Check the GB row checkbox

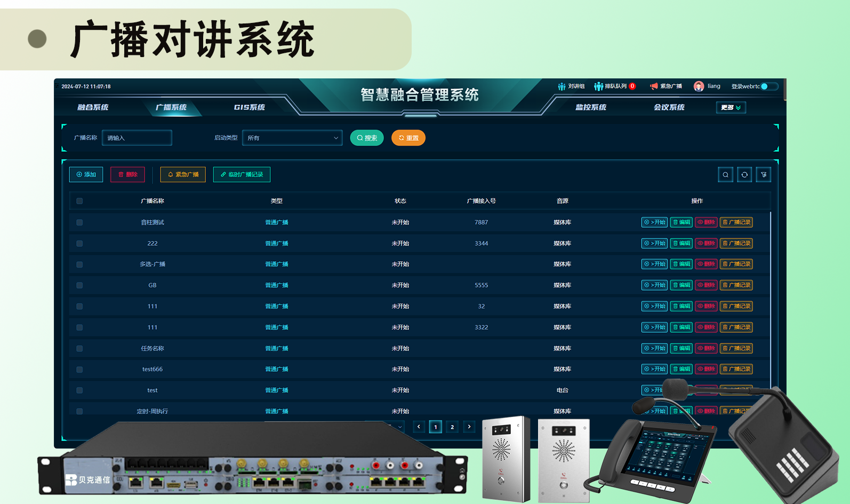point(79,285)
